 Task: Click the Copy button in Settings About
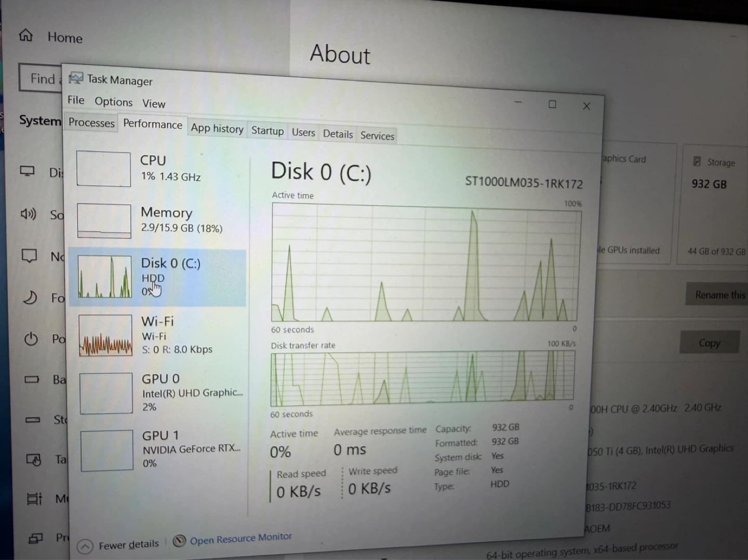point(709,343)
